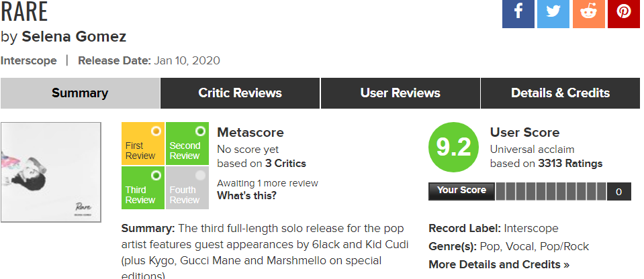Click the Selena Gomez artist link
Screen dimensions: 644x279
pyautogui.click(x=74, y=36)
